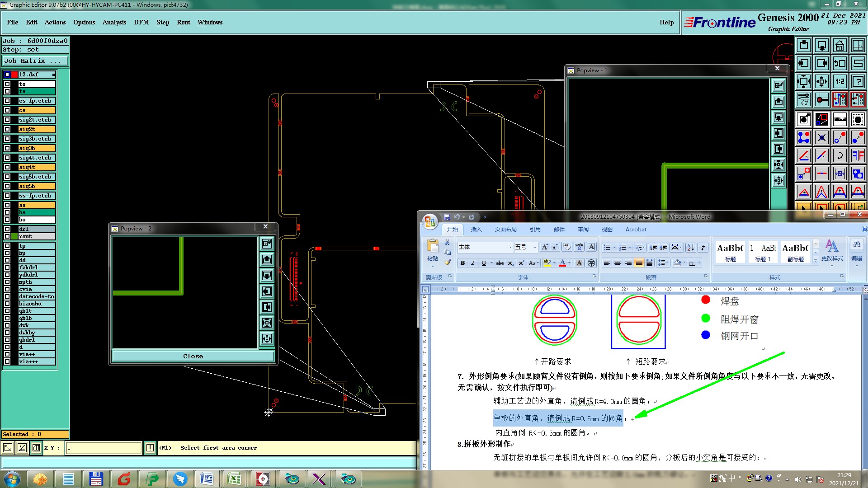Click the text highlight color swatch
The image size is (868, 488).
(x=547, y=263)
